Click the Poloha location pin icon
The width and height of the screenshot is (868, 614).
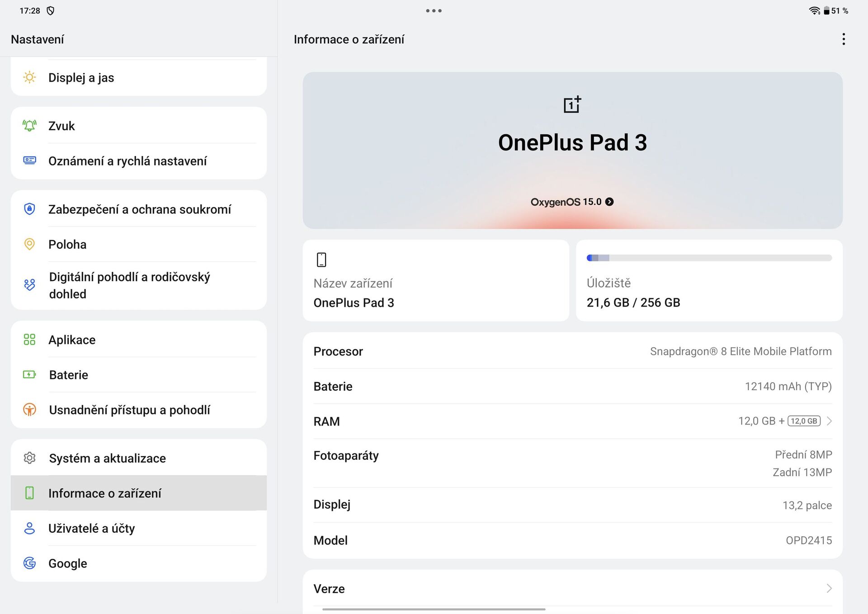coord(29,244)
